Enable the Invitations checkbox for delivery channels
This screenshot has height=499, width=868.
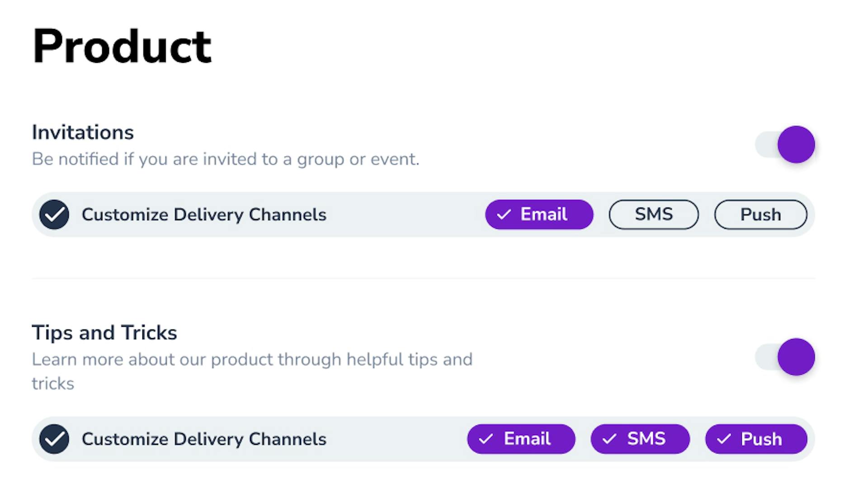55,215
